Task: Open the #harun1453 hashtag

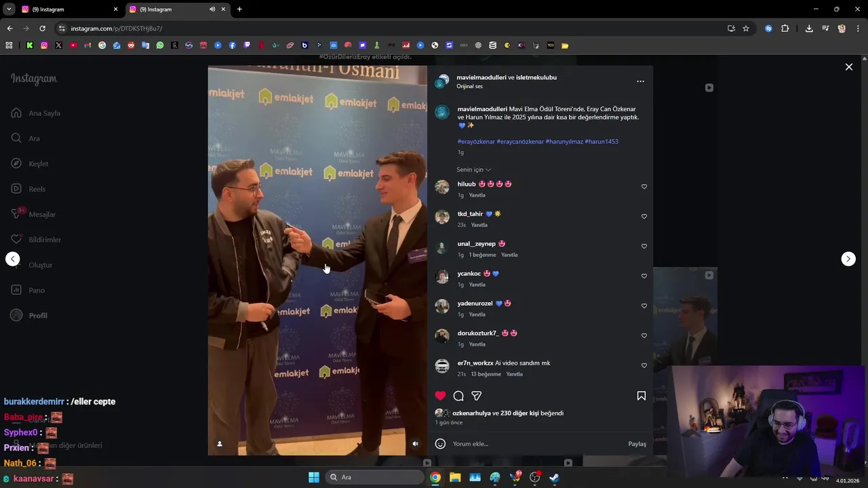Action: [x=601, y=142]
